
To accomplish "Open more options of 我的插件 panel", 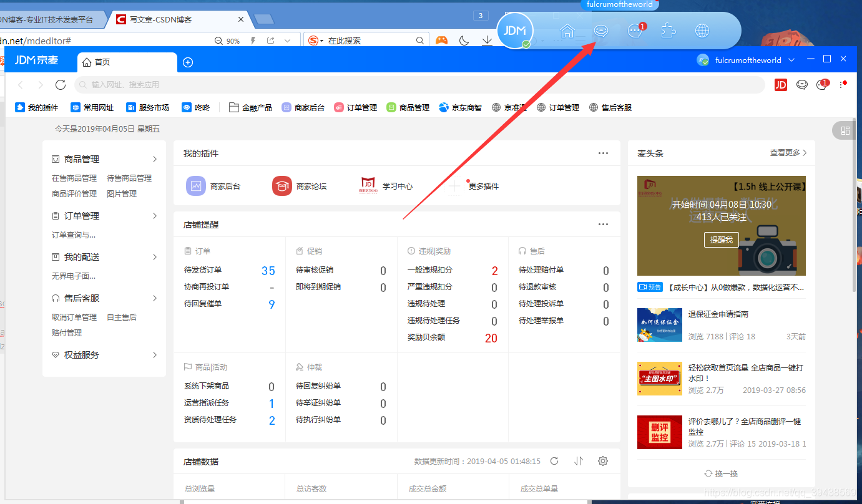I will tap(603, 153).
